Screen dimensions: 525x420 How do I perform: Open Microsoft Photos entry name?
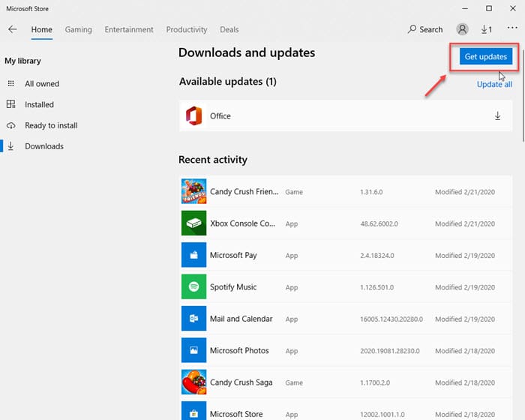[239, 351]
